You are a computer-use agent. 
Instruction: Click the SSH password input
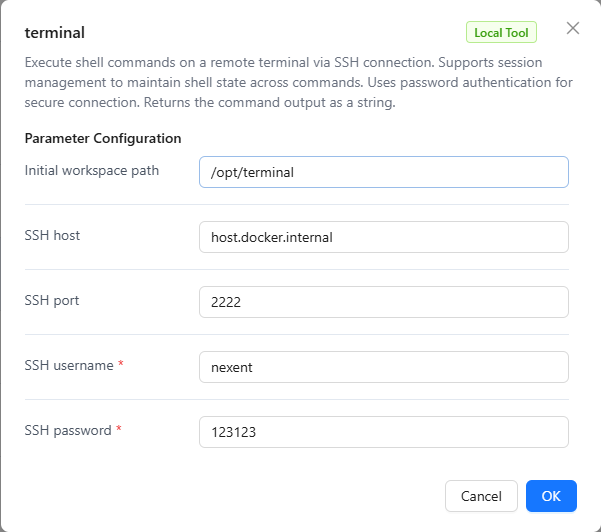tap(384, 432)
